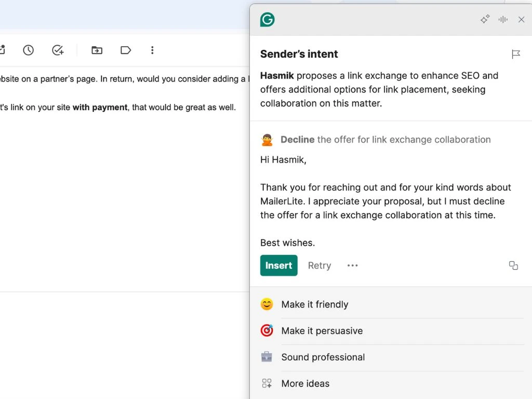Image resolution: width=532 pixels, height=399 pixels.
Task: Click the green Grammarly logo
Action: click(268, 20)
